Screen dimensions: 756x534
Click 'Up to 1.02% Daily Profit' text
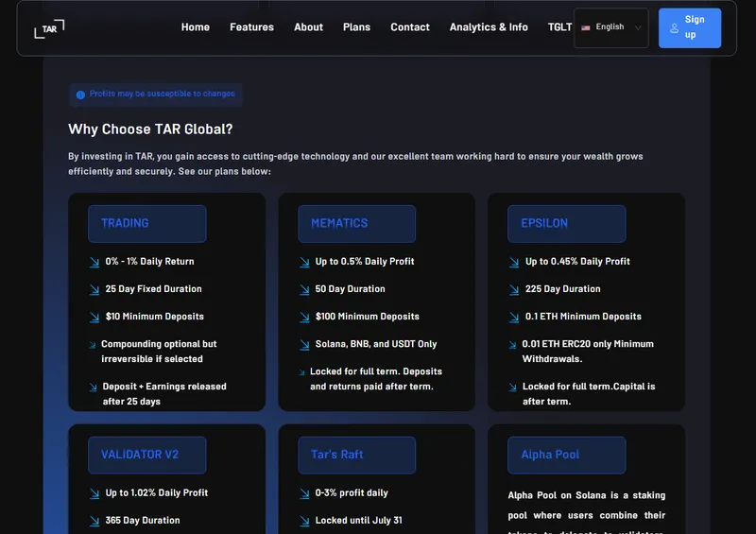click(x=157, y=493)
